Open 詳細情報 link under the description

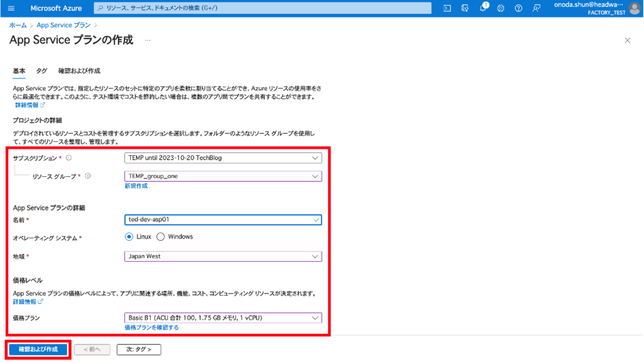[29, 105]
